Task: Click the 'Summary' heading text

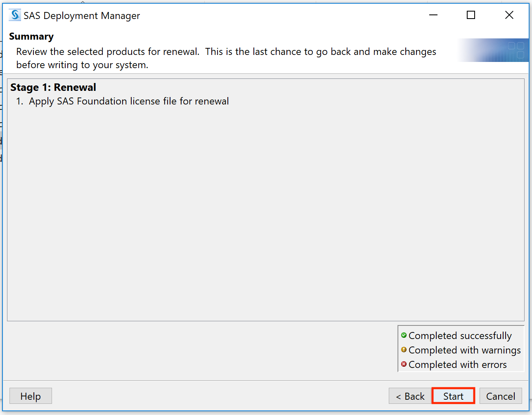Action: [x=31, y=36]
